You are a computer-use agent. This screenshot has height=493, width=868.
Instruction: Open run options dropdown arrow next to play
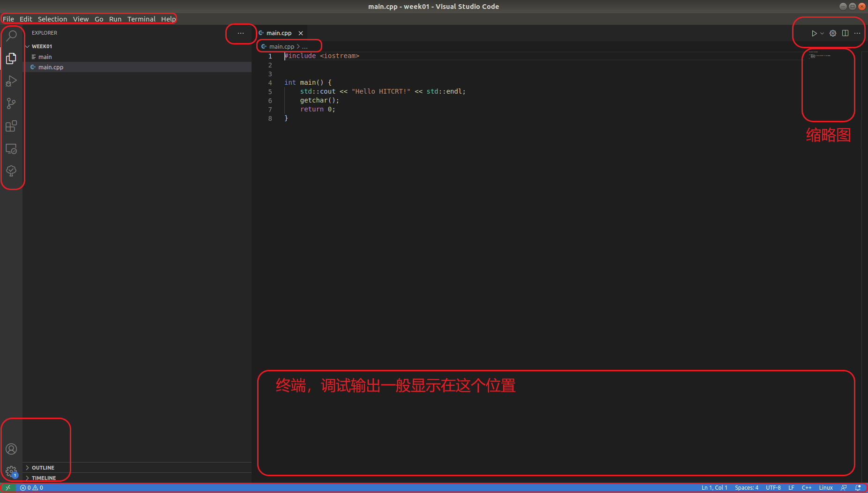(822, 33)
